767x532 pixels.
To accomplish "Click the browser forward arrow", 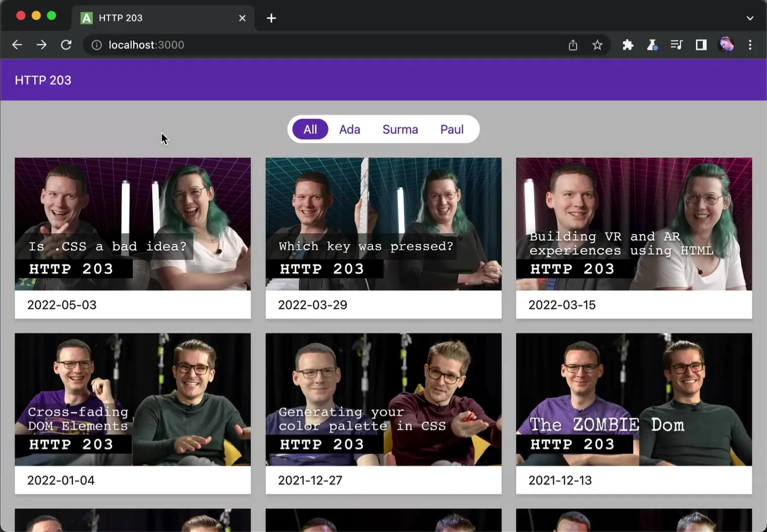I will tap(41, 45).
